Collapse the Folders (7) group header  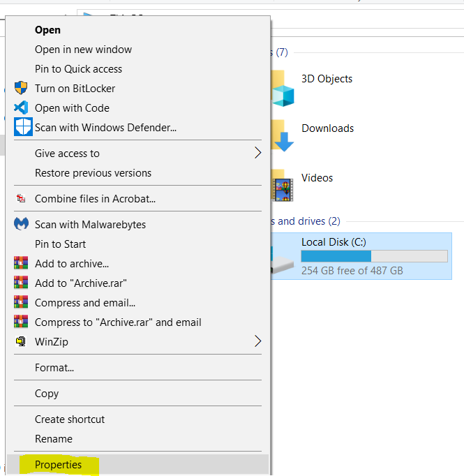[279, 52]
